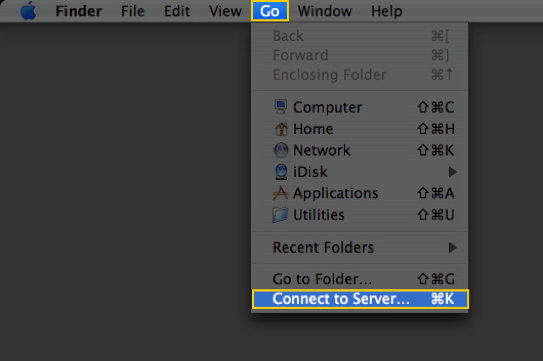Click the Utilities folder icon
The width and height of the screenshot is (543, 361).
pos(280,214)
